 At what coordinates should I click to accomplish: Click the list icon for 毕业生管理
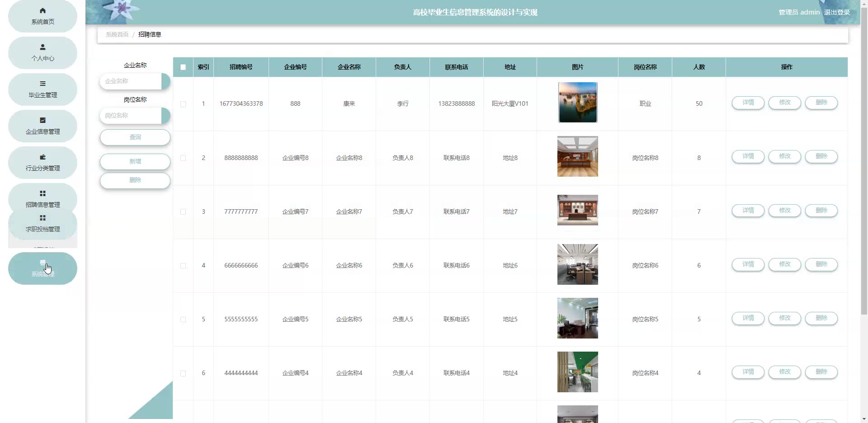[x=42, y=84]
